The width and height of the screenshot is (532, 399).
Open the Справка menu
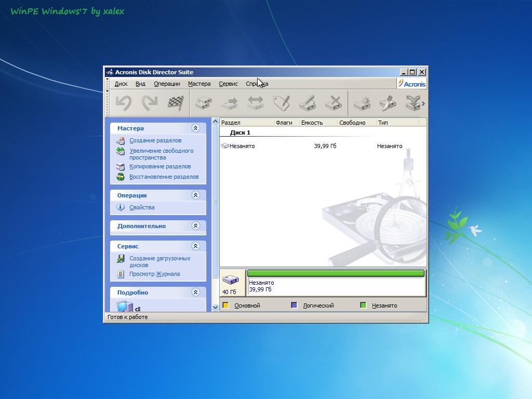pos(257,84)
